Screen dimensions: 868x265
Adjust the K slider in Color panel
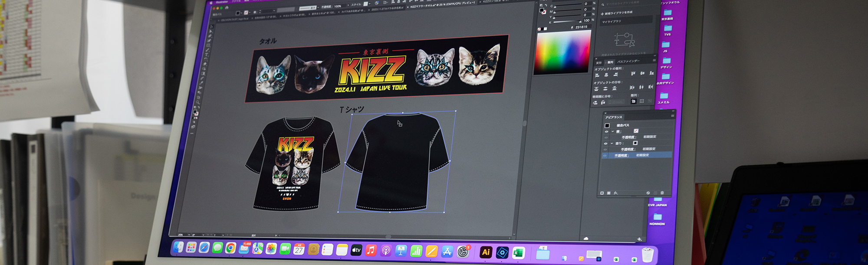(x=566, y=21)
